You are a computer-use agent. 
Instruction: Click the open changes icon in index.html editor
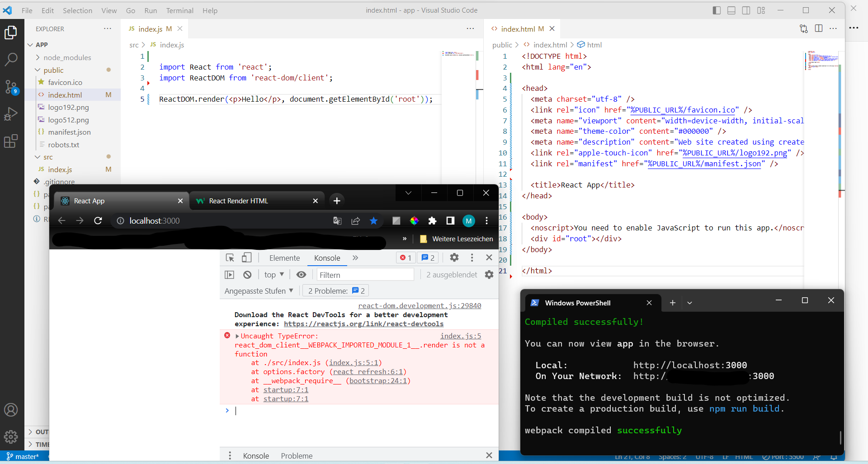point(804,28)
